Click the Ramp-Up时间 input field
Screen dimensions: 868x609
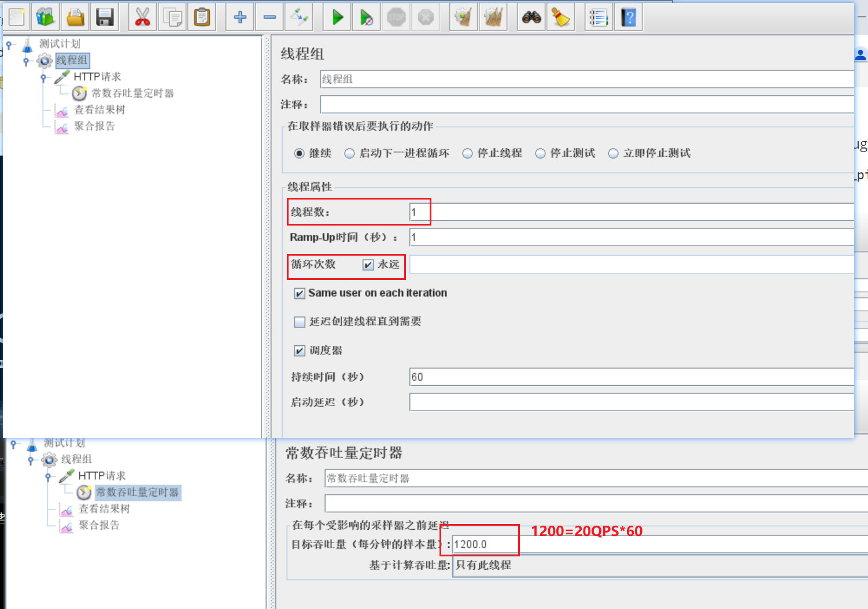[x=631, y=237]
